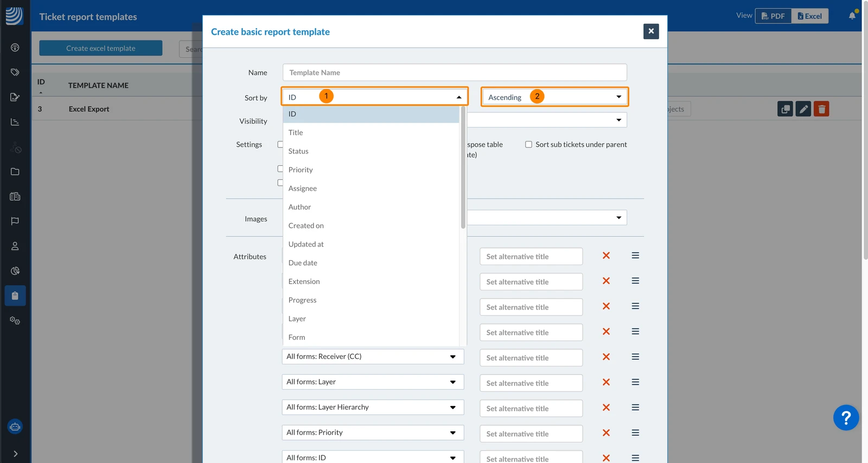Viewport: 868px width, 463px height.
Task: Open the All forms: Layer Hierarchy dropdown
Action: 373,407
